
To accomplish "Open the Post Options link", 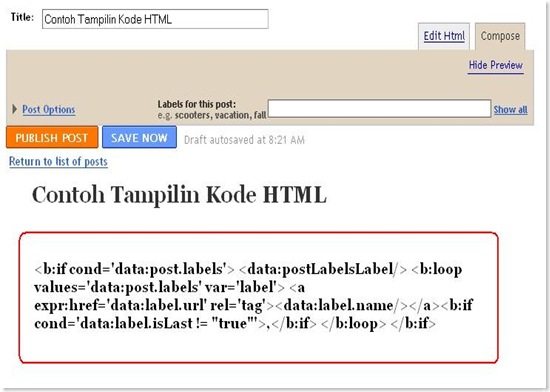I will [49, 109].
